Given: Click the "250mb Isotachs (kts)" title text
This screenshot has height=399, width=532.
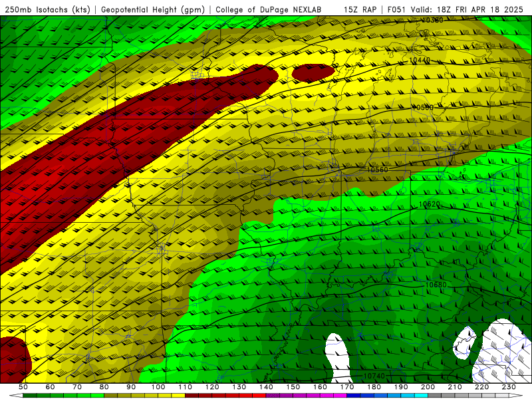Looking at the screenshot, I should [48, 9].
